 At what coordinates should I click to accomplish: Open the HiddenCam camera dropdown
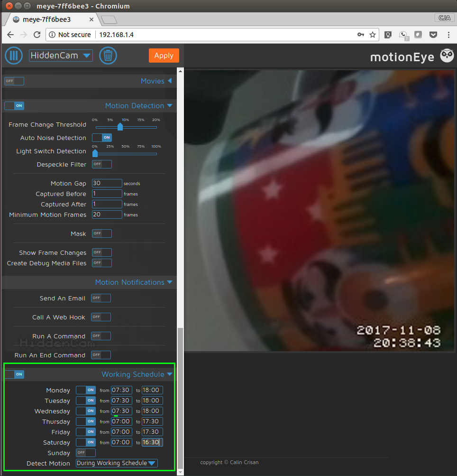tap(61, 56)
